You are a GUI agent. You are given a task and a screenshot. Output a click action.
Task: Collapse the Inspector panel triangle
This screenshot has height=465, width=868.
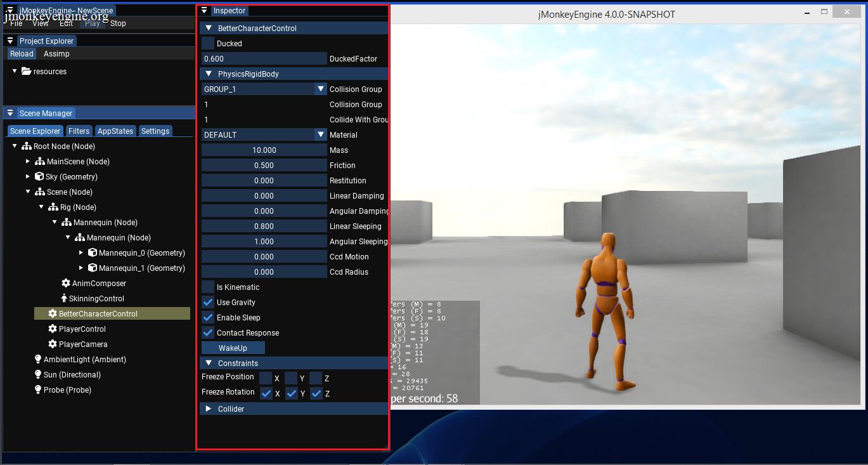tap(204, 11)
